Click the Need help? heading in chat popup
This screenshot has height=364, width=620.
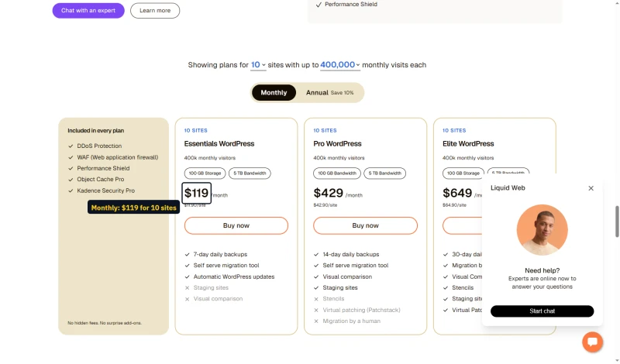point(542,271)
